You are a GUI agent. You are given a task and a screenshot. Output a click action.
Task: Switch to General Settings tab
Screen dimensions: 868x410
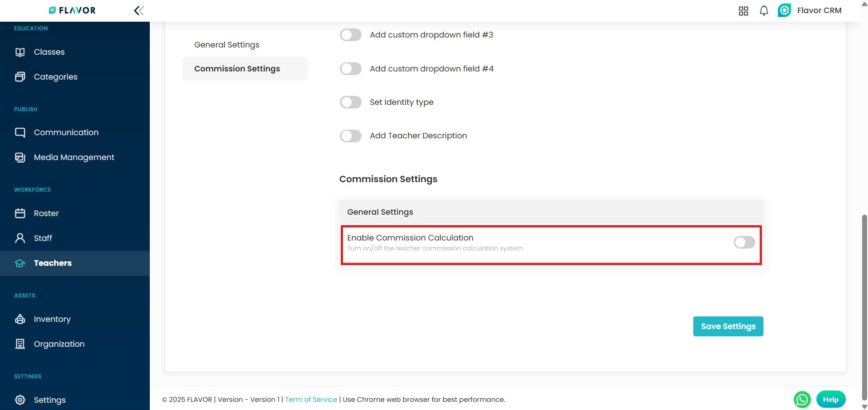(x=227, y=45)
